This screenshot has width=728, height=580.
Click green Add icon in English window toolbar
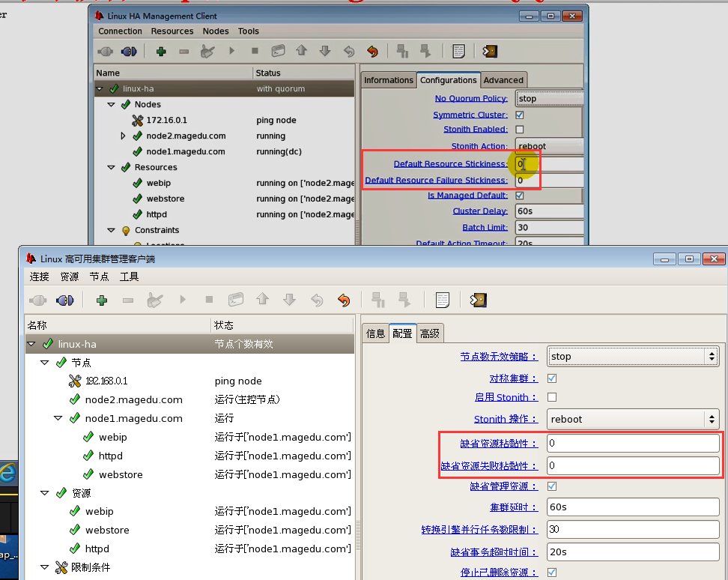coord(161,51)
